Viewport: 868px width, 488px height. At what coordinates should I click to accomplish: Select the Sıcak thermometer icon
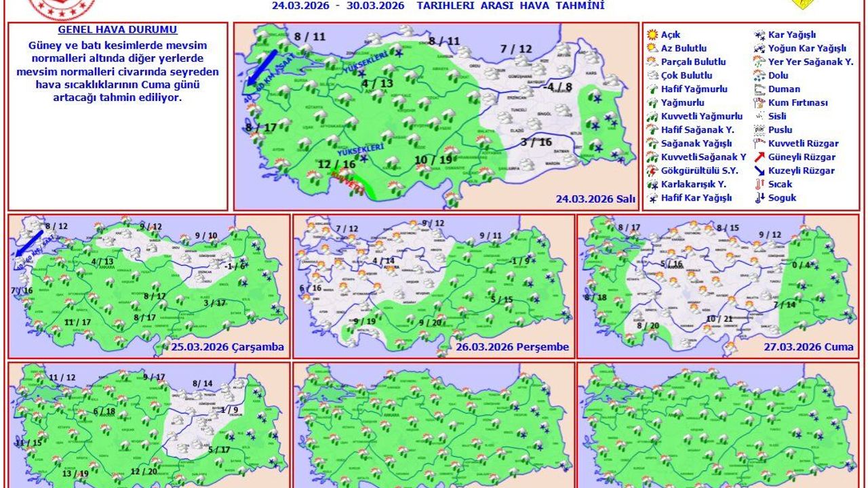point(759,184)
